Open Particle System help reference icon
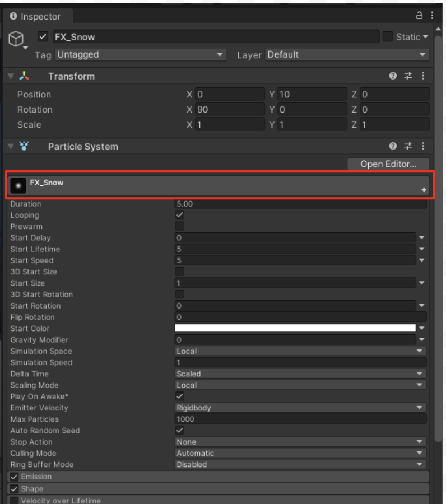 (393, 147)
